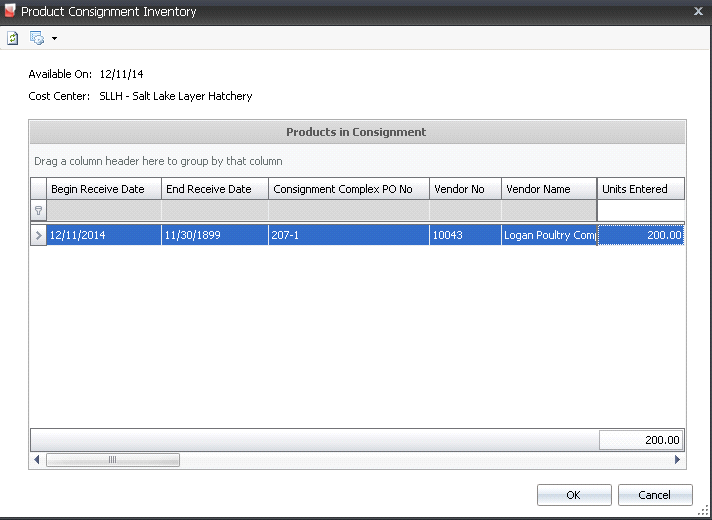The image size is (712, 520).
Task: Close the Product Consignment Inventory window
Action: pyautogui.click(x=698, y=11)
